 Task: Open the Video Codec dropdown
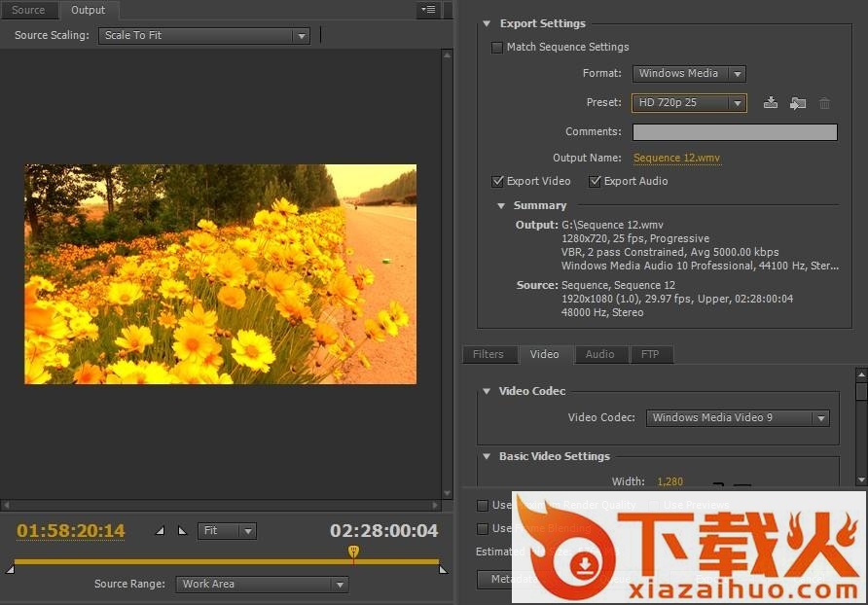(738, 418)
